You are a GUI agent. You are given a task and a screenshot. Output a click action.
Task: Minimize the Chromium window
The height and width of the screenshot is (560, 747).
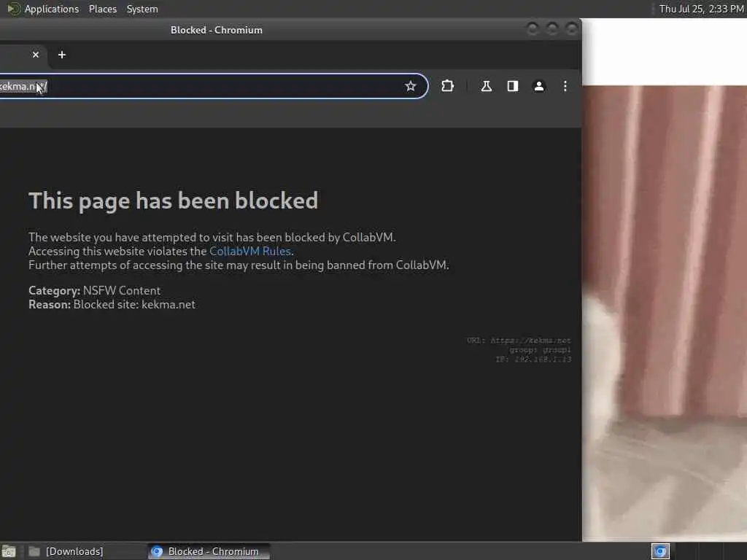tap(532, 29)
